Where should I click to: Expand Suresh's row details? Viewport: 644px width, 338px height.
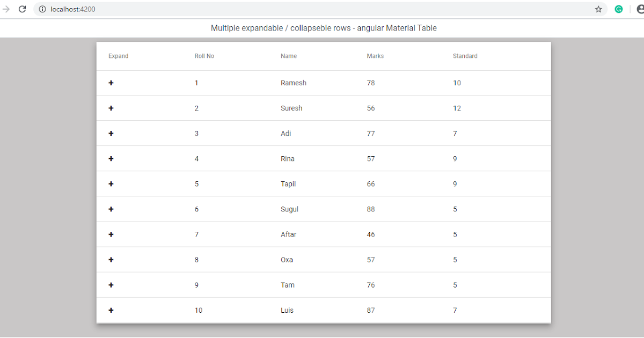[111, 108]
